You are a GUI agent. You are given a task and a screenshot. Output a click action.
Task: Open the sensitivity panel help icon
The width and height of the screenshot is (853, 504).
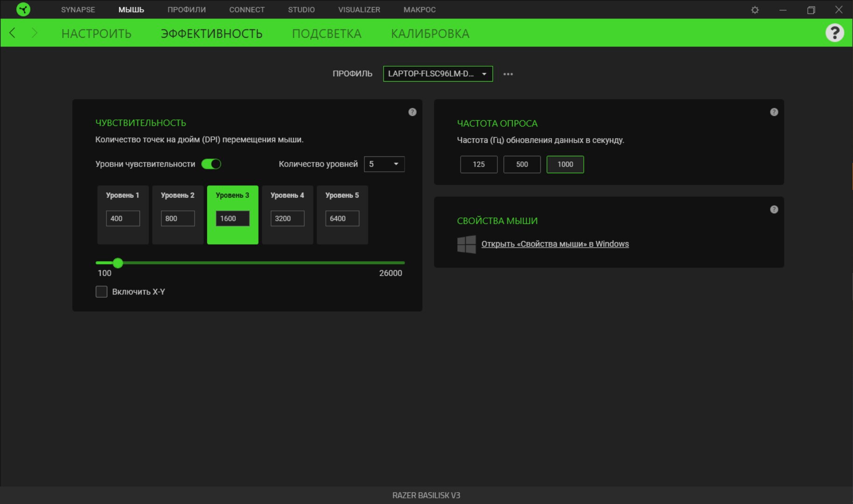(x=413, y=112)
